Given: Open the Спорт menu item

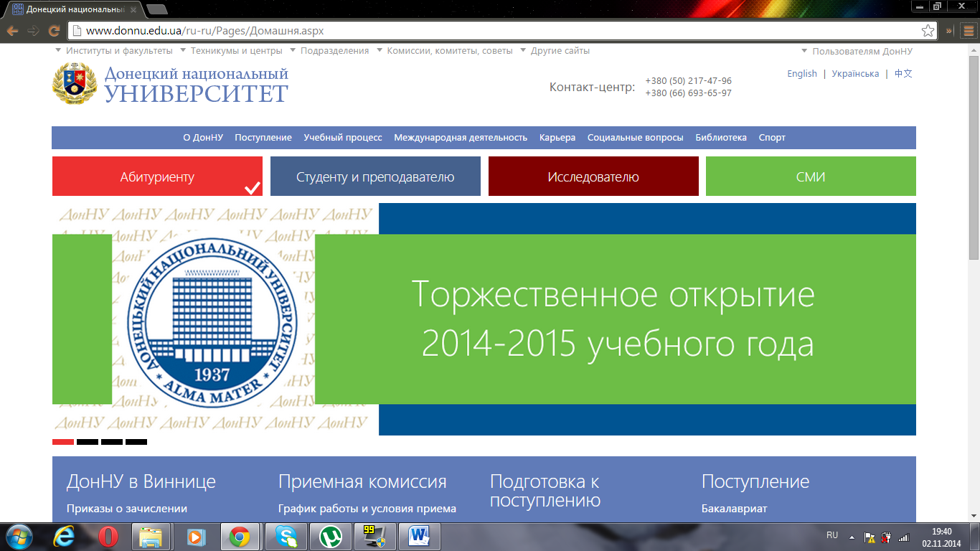Looking at the screenshot, I should tap(772, 138).
